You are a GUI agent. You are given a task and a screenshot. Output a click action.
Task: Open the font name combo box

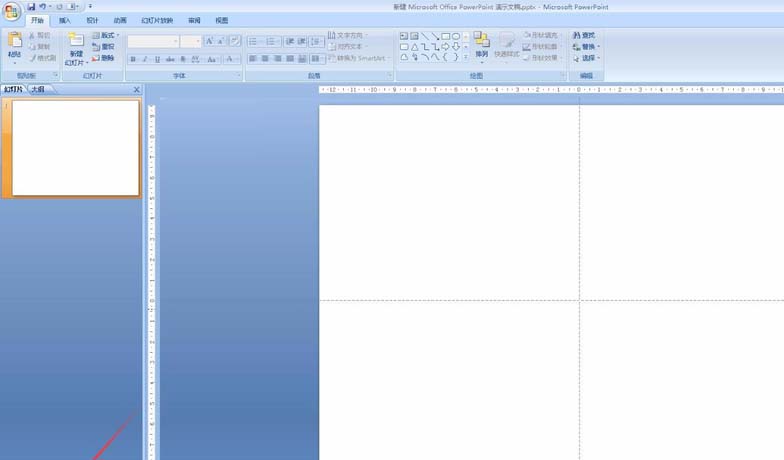[x=153, y=41]
